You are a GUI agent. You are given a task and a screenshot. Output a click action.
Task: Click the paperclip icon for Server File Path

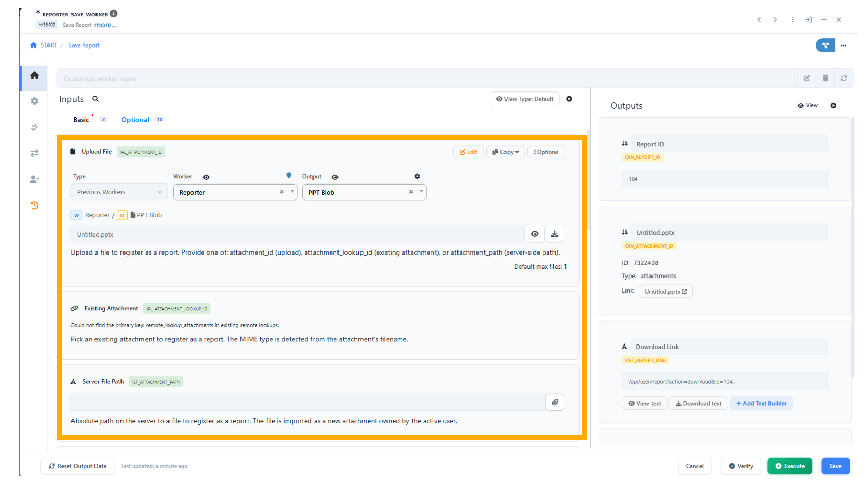(555, 402)
